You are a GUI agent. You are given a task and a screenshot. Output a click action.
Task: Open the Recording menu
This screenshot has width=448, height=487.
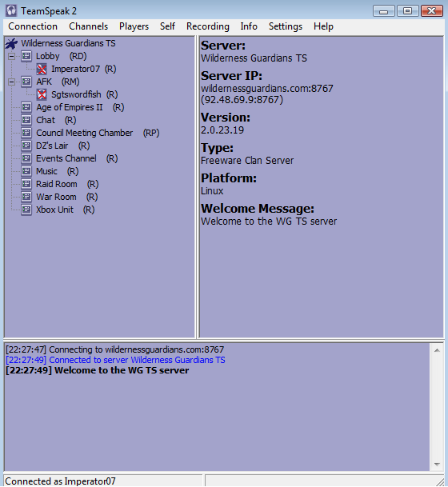(208, 26)
